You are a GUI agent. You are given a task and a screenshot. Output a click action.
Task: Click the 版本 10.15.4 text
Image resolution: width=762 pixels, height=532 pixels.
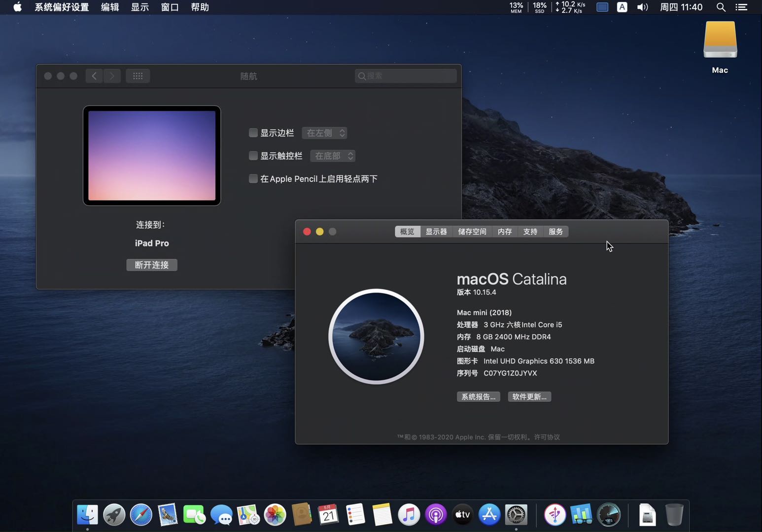click(x=477, y=292)
